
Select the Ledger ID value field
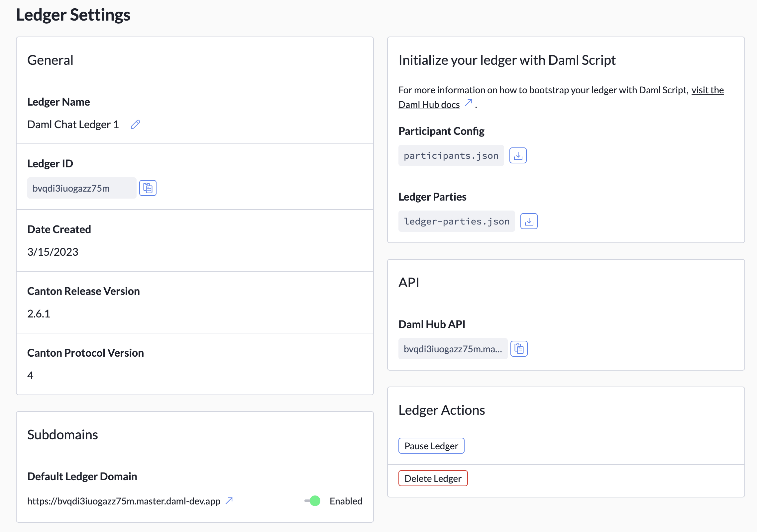(x=81, y=188)
